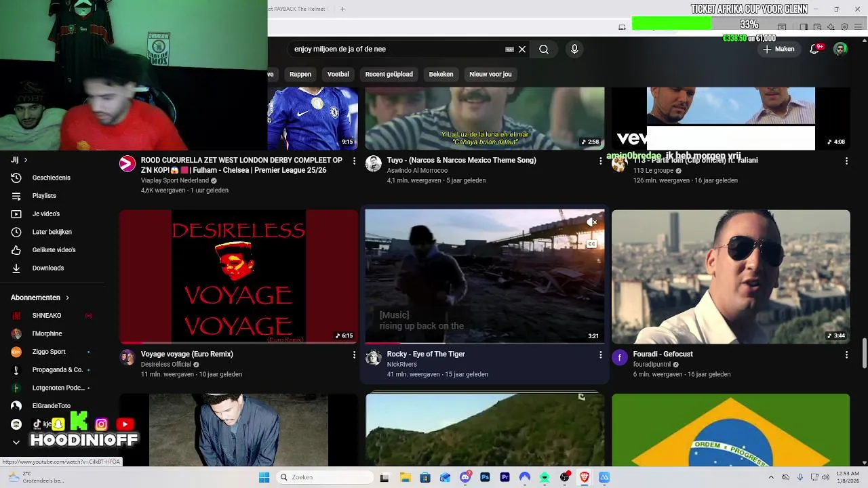Open a new browser tab

[x=342, y=9]
